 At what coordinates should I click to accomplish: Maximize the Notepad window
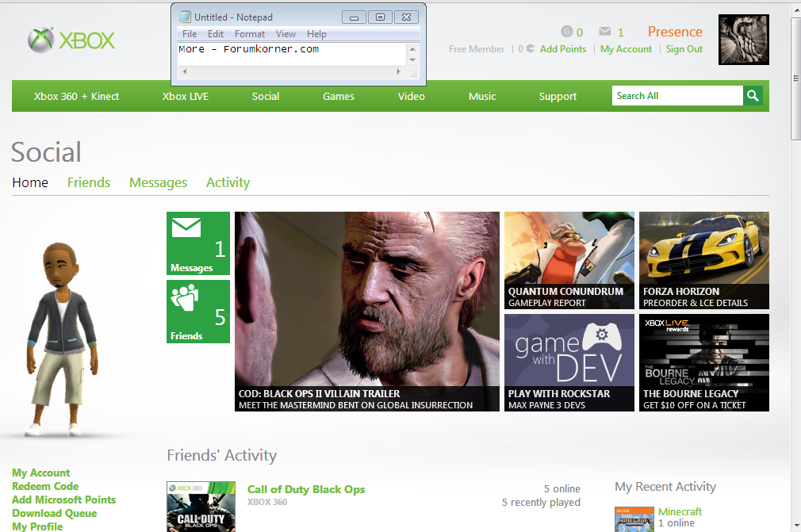pyautogui.click(x=380, y=17)
